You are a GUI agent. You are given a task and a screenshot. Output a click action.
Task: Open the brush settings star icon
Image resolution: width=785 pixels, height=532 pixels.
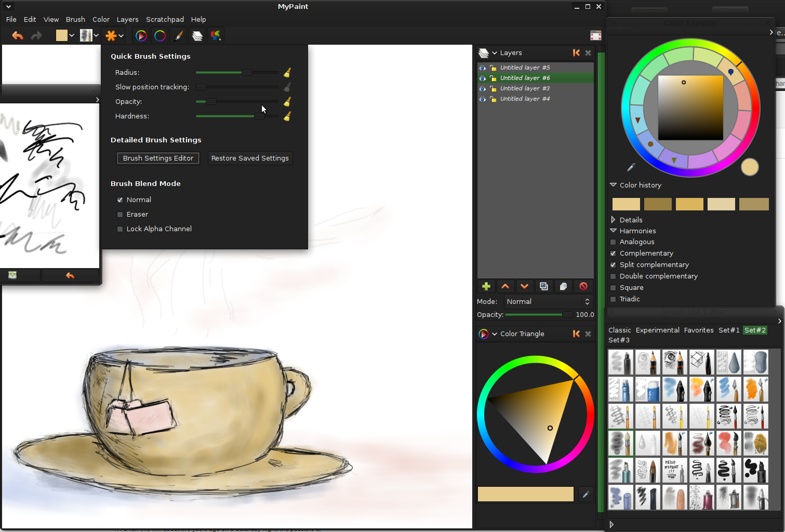[111, 35]
